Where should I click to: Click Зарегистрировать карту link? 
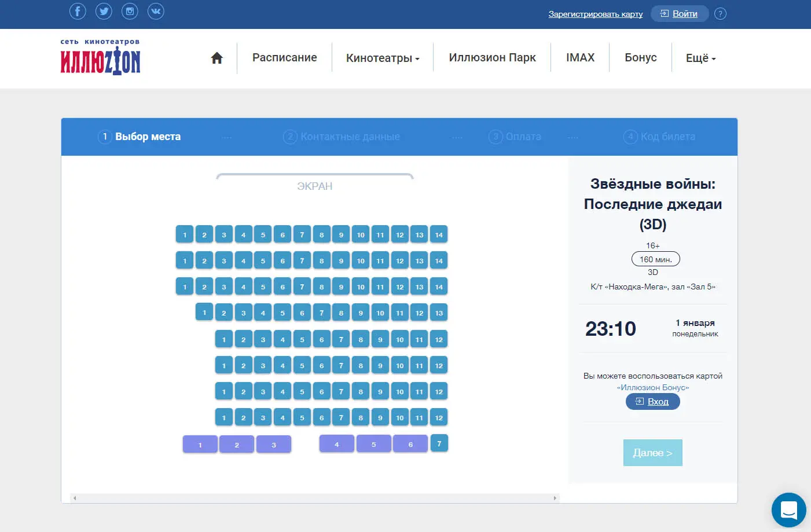click(x=596, y=14)
